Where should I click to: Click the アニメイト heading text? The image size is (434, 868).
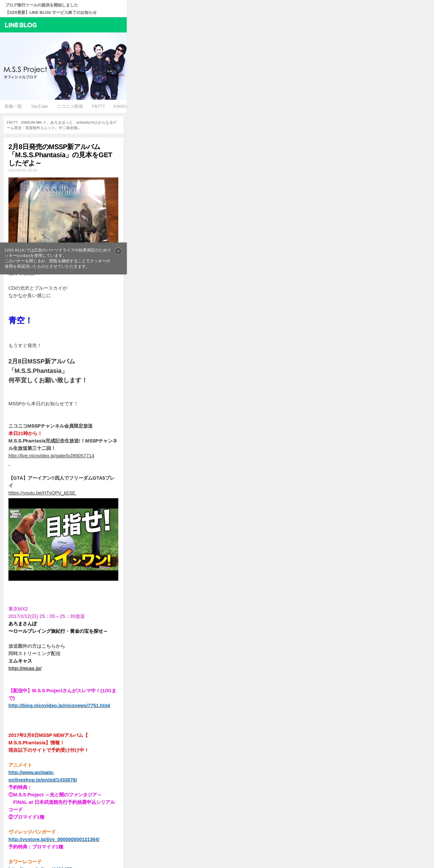tap(20, 765)
